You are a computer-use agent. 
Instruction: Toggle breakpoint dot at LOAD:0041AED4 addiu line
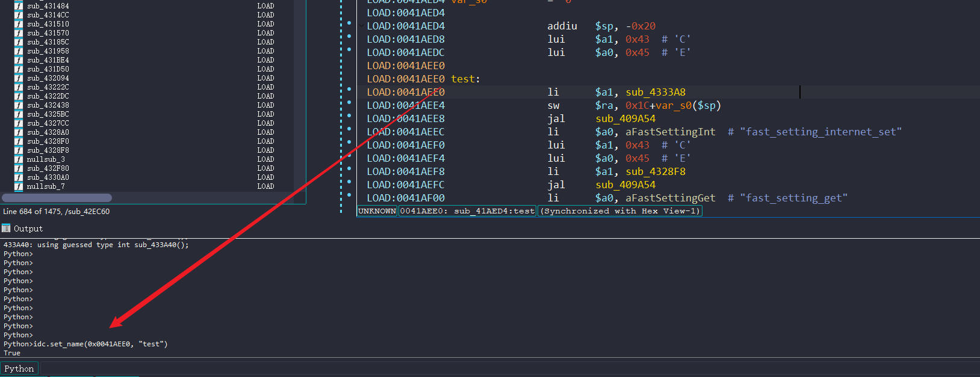349,23
